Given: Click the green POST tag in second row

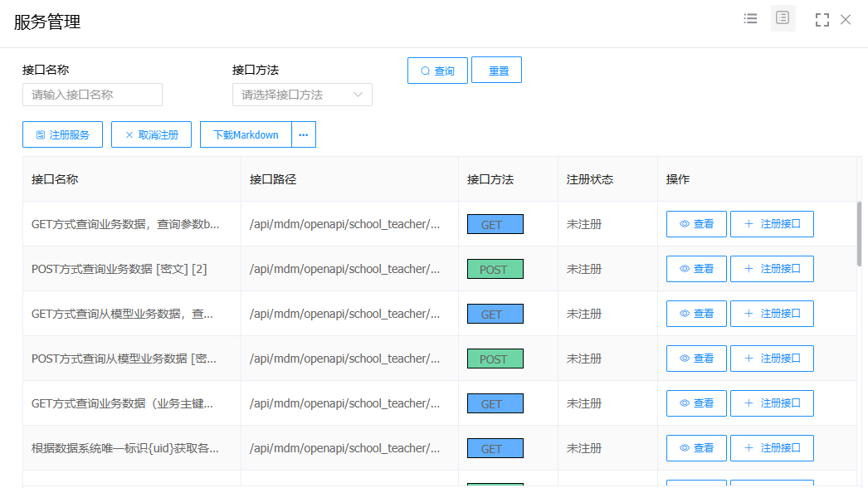Looking at the screenshot, I should tap(495, 269).
